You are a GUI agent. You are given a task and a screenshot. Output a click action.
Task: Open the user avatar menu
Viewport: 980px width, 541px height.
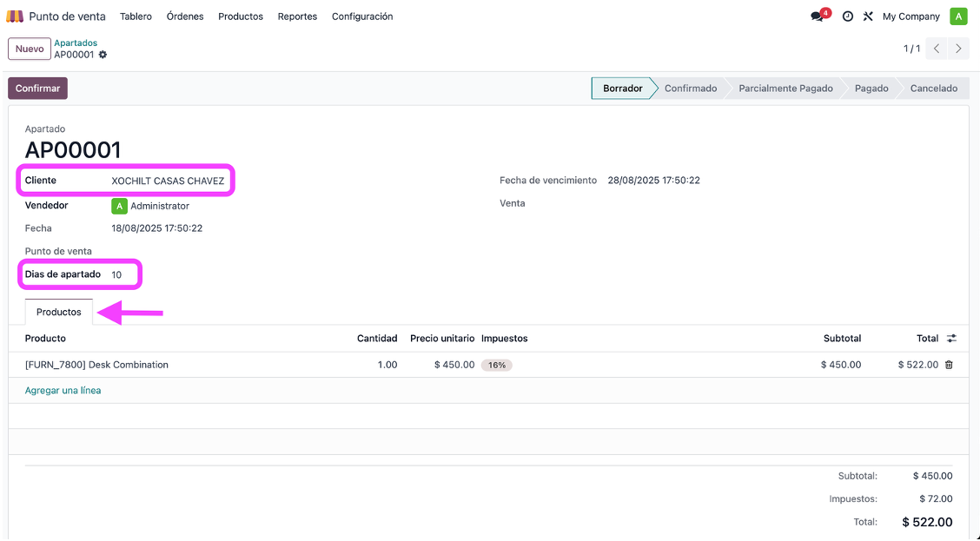click(x=958, y=16)
